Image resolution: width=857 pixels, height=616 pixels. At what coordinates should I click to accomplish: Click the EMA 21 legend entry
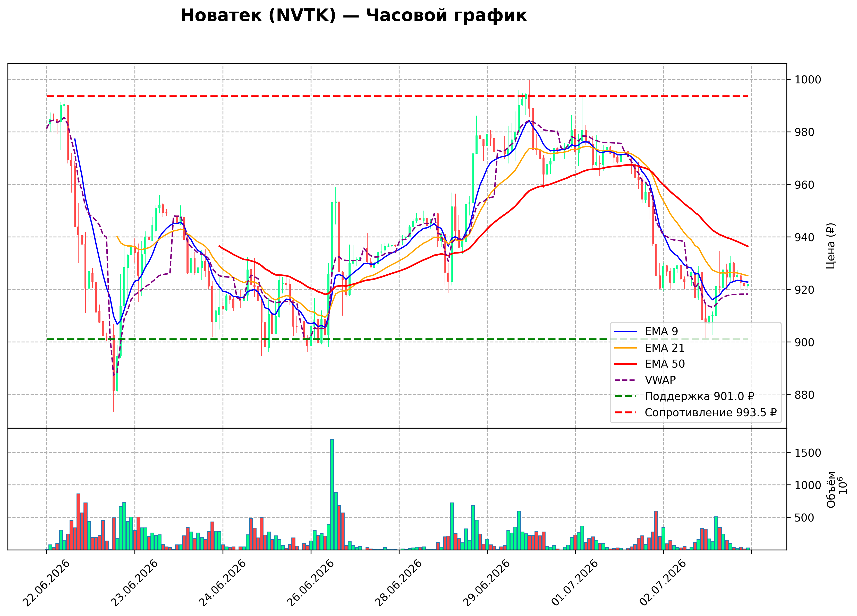pos(650,348)
